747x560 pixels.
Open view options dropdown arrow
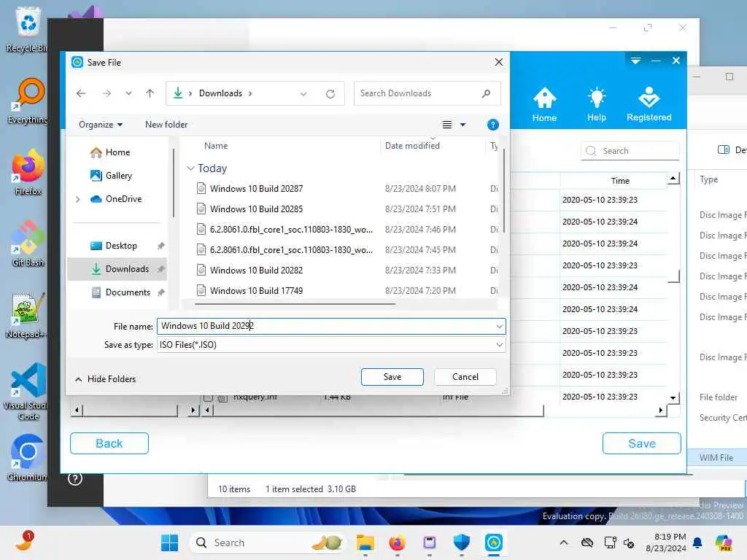[x=462, y=125]
